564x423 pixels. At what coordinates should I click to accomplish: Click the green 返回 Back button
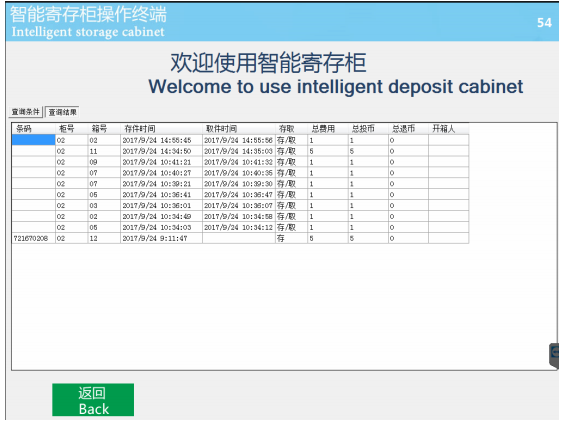[x=93, y=400]
